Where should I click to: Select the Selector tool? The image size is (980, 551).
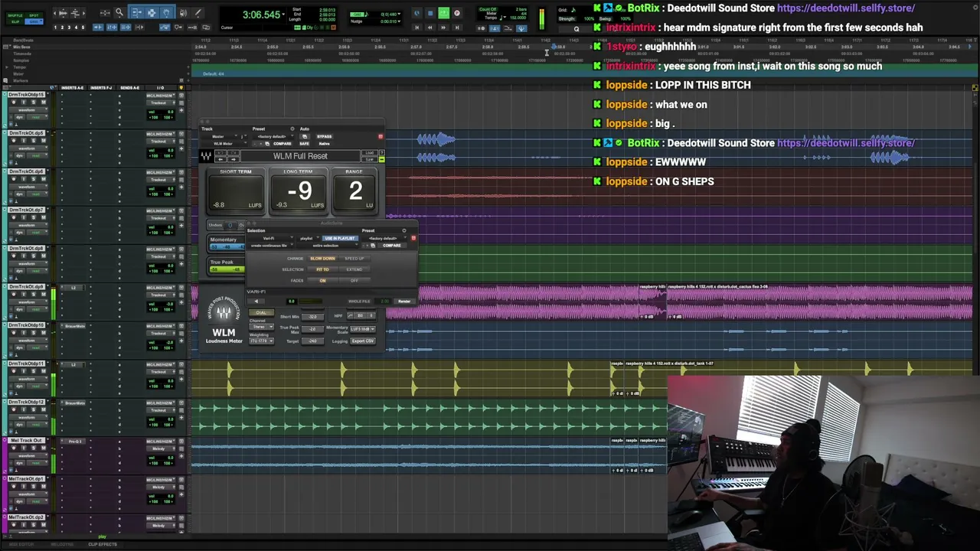click(152, 12)
